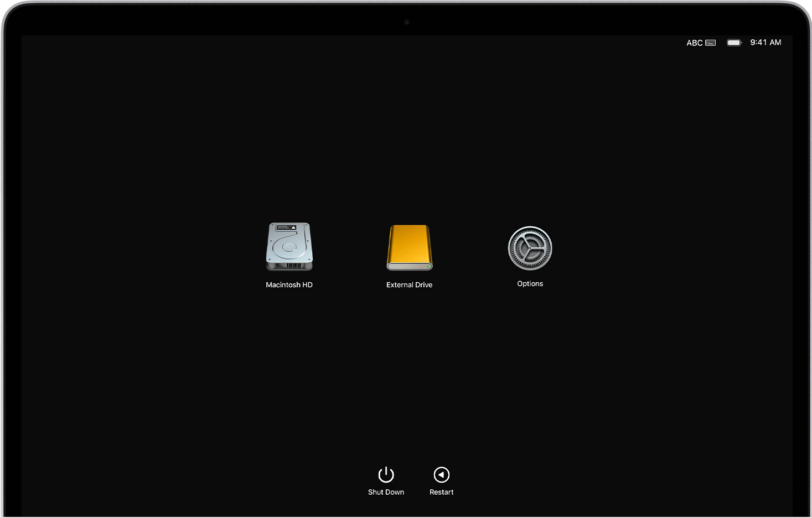The image size is (812, 518).
Task: Click the Shut Down label
Action: [x=386, y=492]
